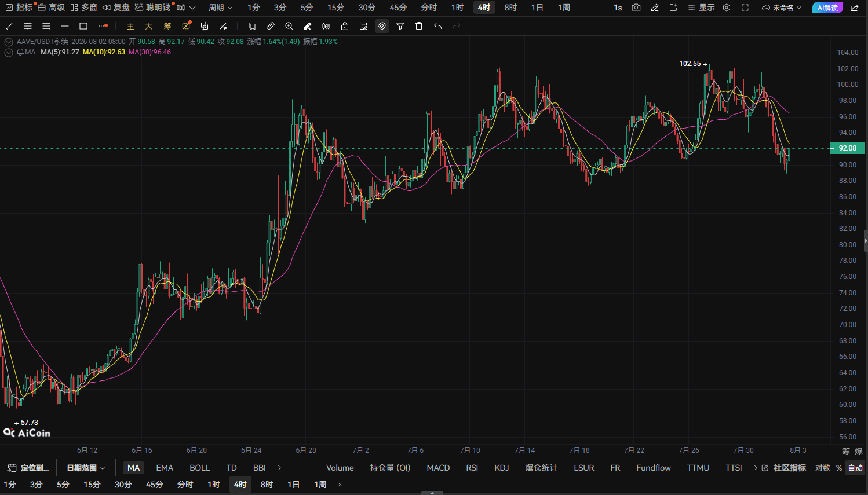Select the 1s interval button
Image resolution: width=868 pixels, height=495 pixels.
(618, 8)
